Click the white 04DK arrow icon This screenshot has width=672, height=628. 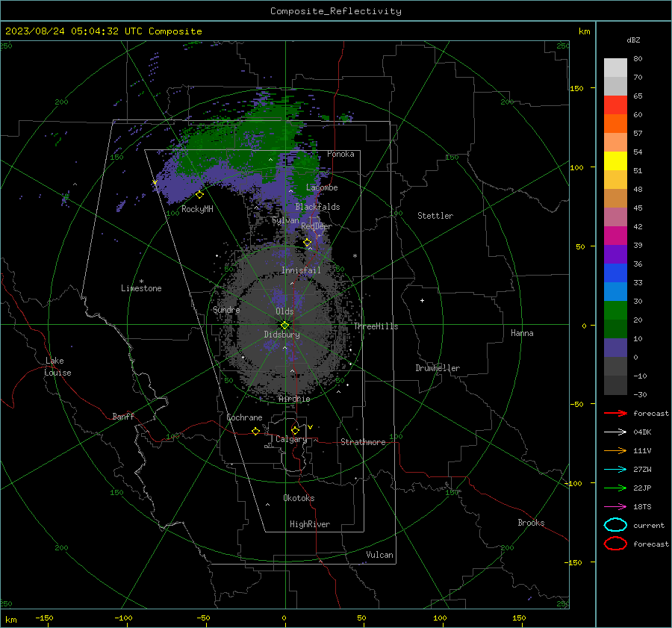(615, 432)
